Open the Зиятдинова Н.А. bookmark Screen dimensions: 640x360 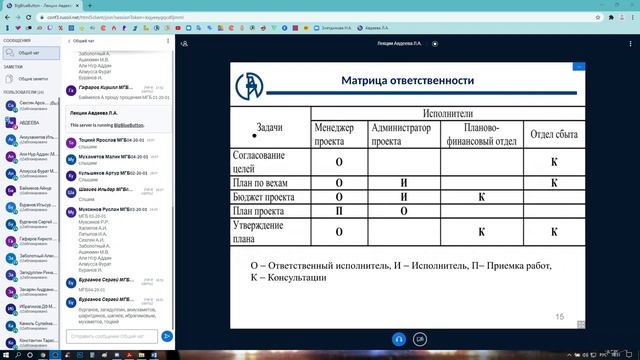pos(332,28)
